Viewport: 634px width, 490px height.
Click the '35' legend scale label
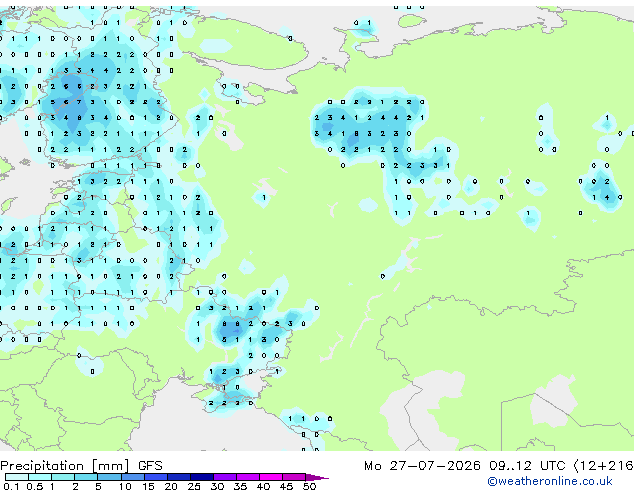pos(240,486)
